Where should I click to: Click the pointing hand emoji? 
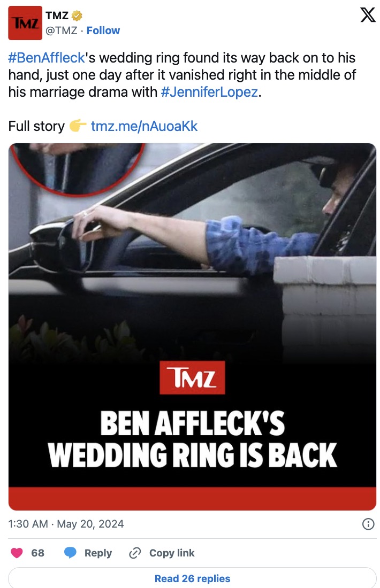coord(78,126)
